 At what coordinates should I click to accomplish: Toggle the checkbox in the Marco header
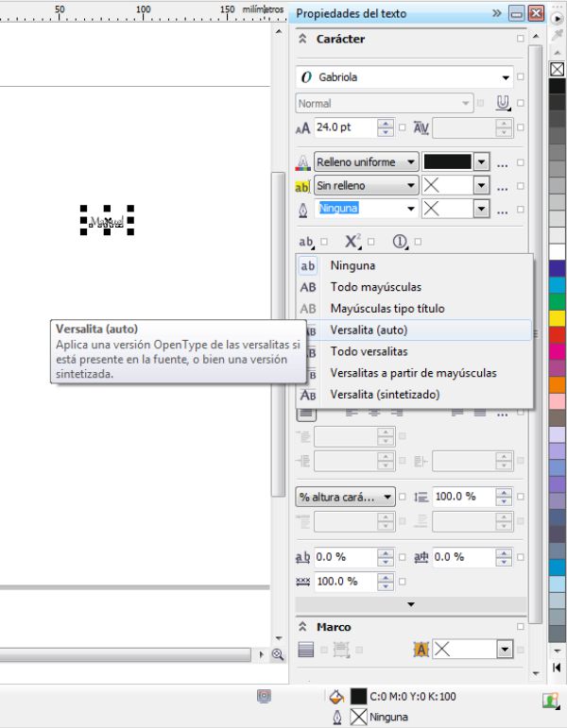[521, 626]
